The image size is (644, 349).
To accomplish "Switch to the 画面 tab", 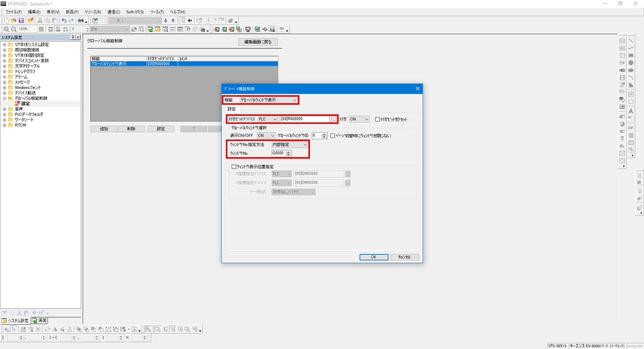I will [40, 320].
